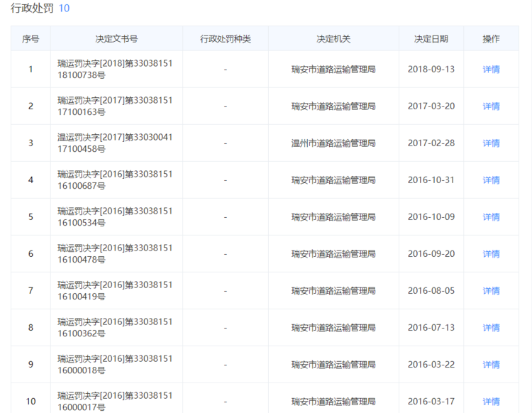This screenshot has height=413, width=532.
Task: Click the 决定日期 column header
Action: tap(431, 39)
